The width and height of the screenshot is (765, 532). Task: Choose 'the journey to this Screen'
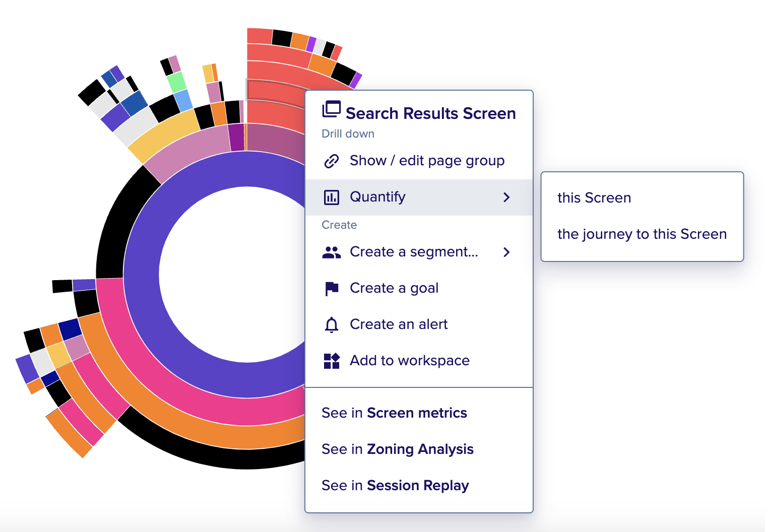[x=642, y=234]
